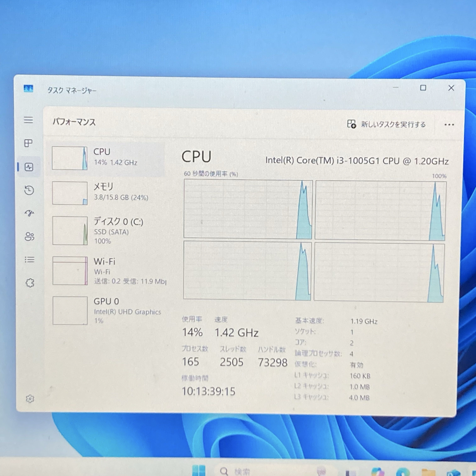476x476 pixels.
Task: Click the Intel(R) UHD Graphics label
Action: click(x=127, y=312)
